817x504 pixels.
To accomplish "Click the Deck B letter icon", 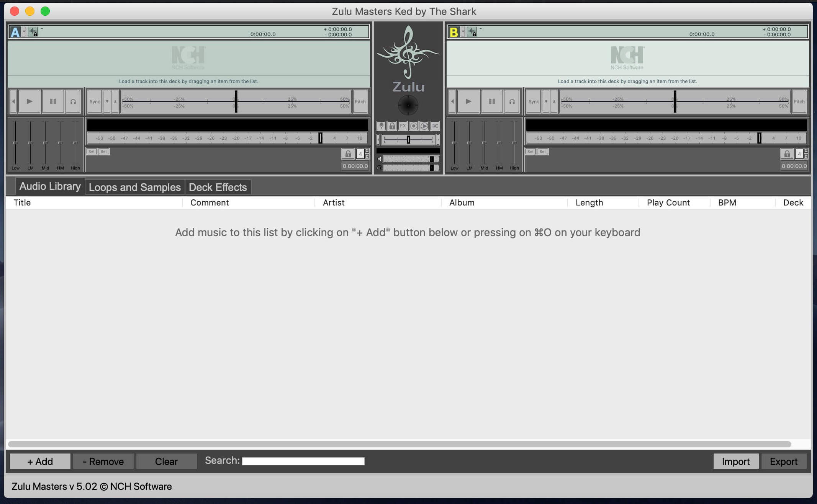I will [x=454, y=32].
